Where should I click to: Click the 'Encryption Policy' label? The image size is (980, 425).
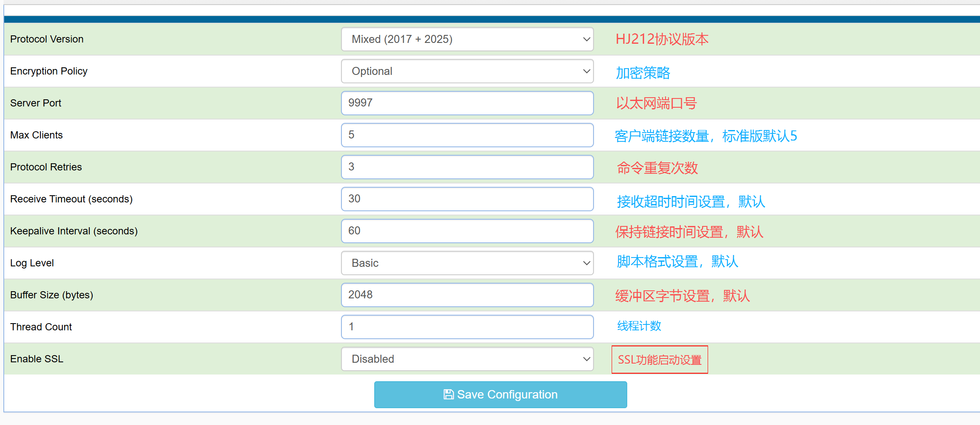pos(49,71)
